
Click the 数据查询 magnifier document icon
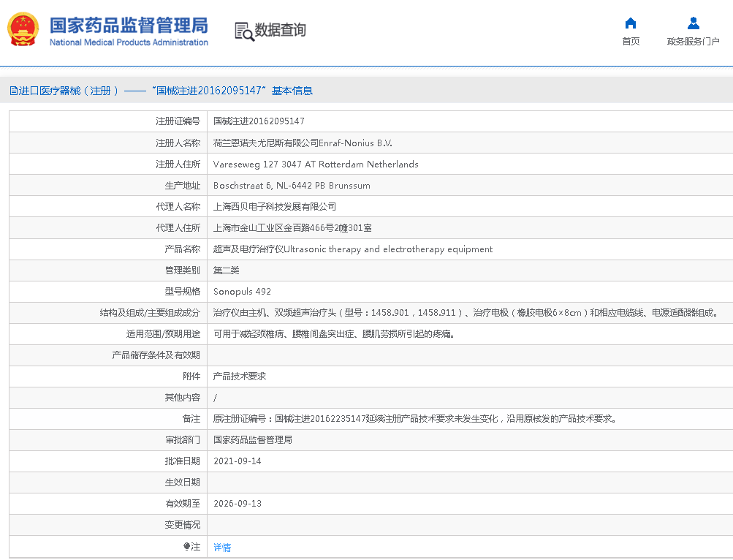coord(244,31)
